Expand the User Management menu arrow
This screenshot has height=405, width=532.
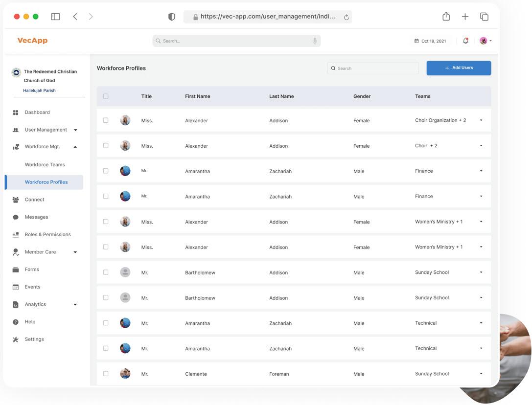point(75,130)
